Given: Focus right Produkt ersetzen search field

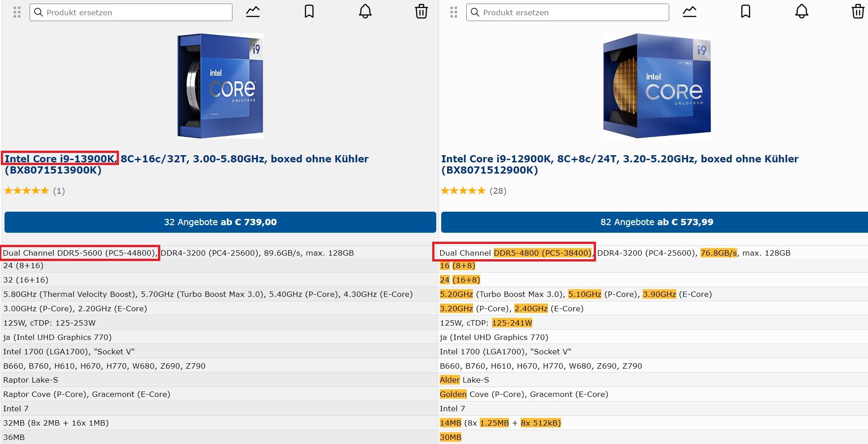Looking at the screenshot, I should tap(568, 12).
